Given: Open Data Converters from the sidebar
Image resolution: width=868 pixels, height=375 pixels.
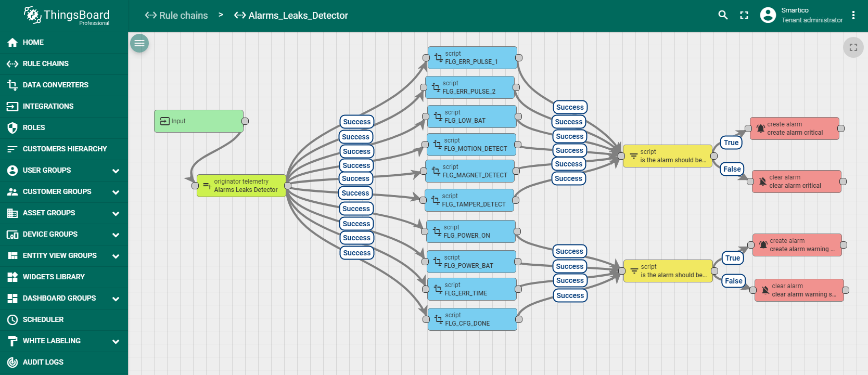Looking at the screenshot, I should [55, 85].
